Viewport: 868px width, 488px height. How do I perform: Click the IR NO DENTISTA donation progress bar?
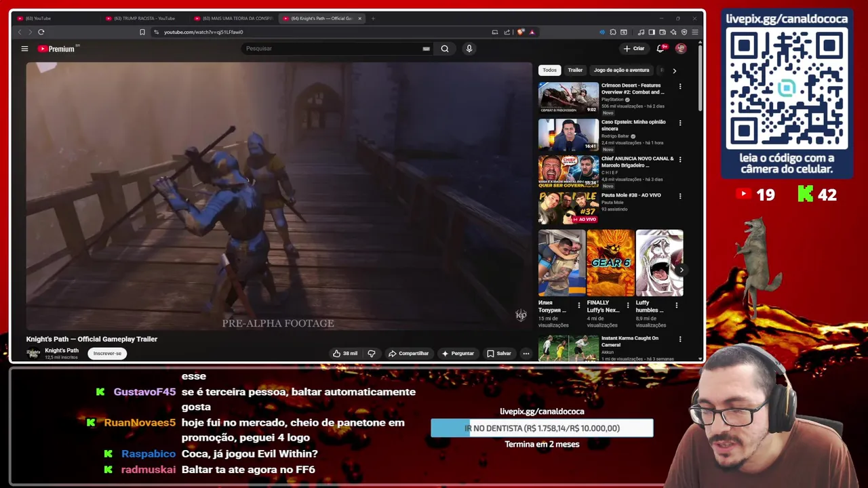click(x=542, y=428)
